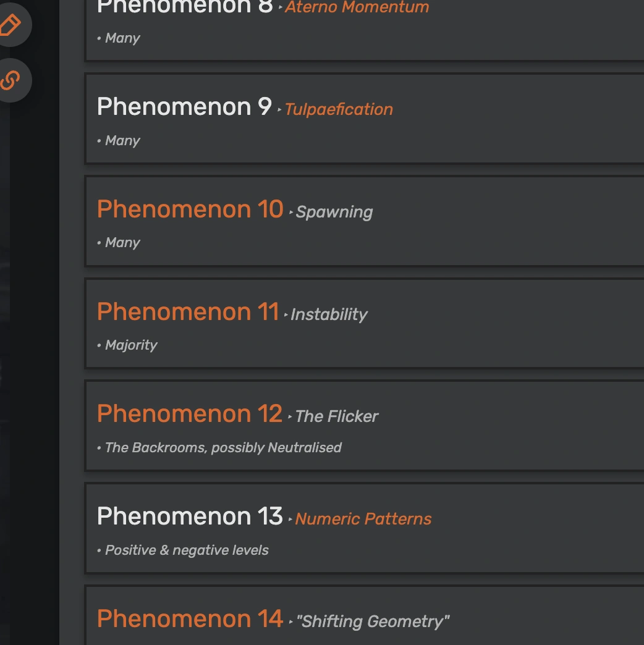Click the small arrow before Numeric Patterns
644x645 pixels.
(x=290, y=520)
